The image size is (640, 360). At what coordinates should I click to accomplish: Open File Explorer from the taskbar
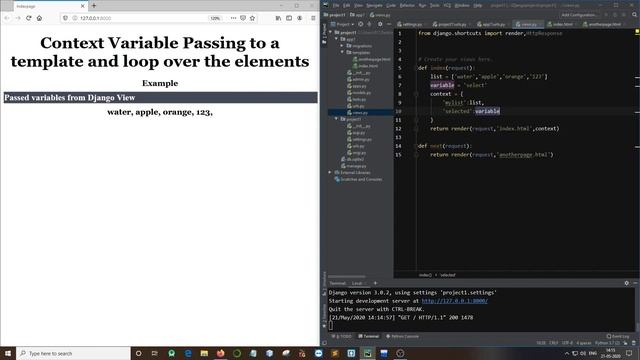point(204,353)
